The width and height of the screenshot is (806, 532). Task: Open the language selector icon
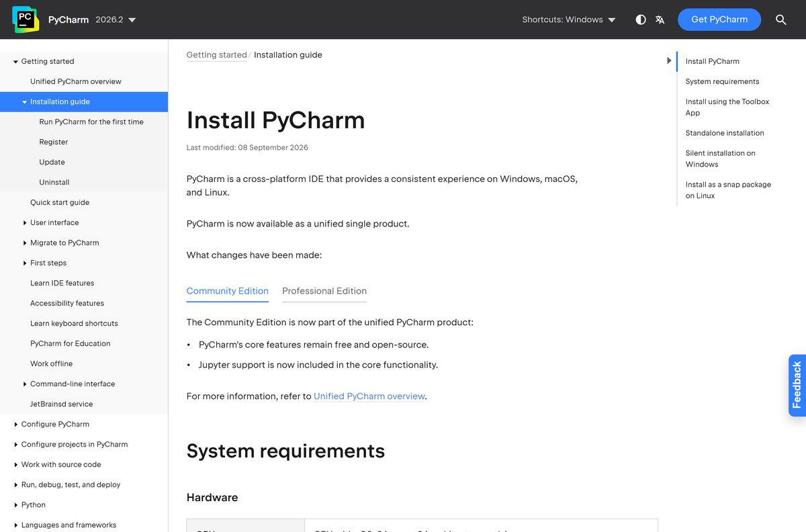point(660,19)
